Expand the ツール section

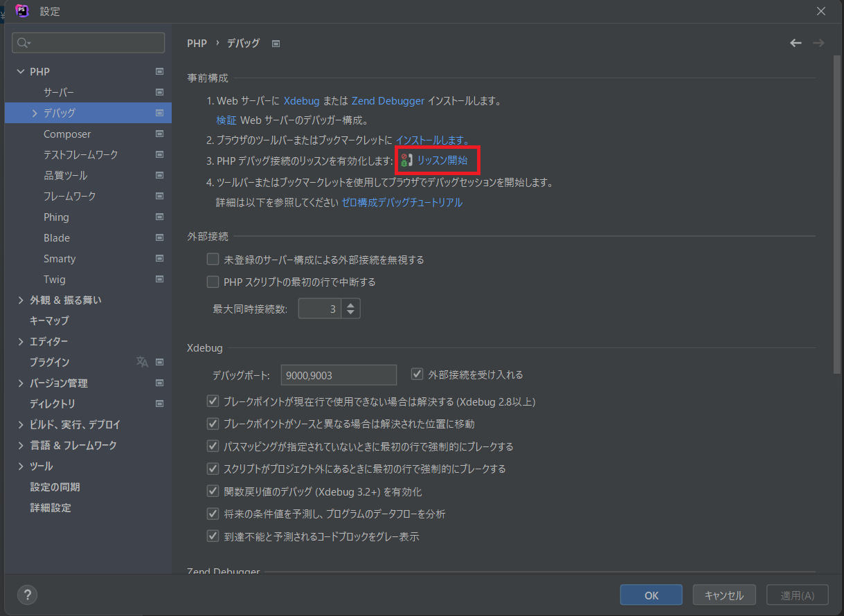[x=20, y=466]
